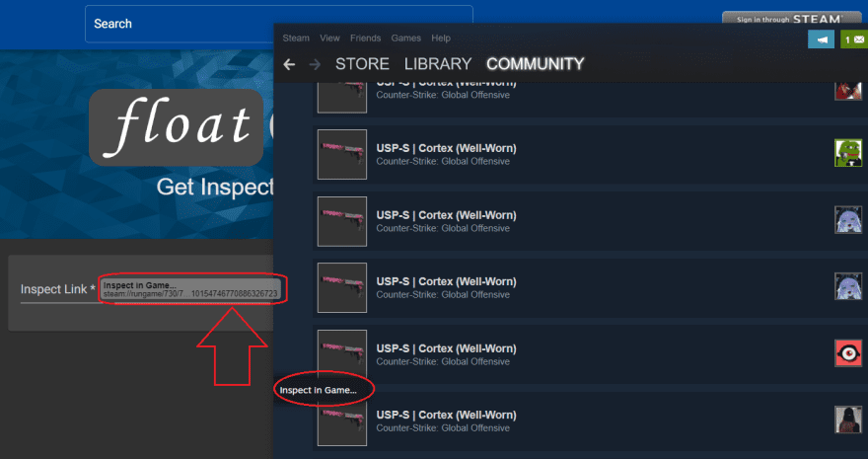This screenshot has height=459, width=868.
Task: Open the Friends menu
Action: click(x=365, y=38)
